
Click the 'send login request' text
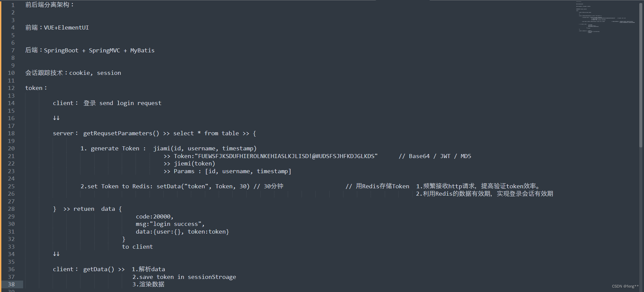pyautogui.click(x=130, y=103)
